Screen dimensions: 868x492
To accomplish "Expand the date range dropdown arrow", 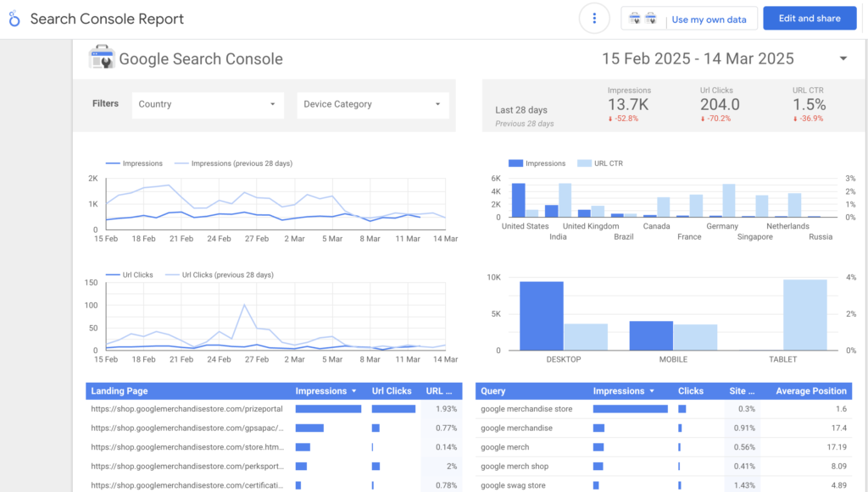I will click(843, 58).
